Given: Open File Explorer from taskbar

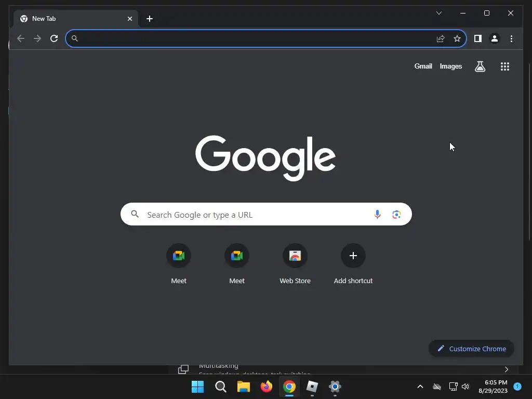Looking at the screenshot, I should coord(243,387).
